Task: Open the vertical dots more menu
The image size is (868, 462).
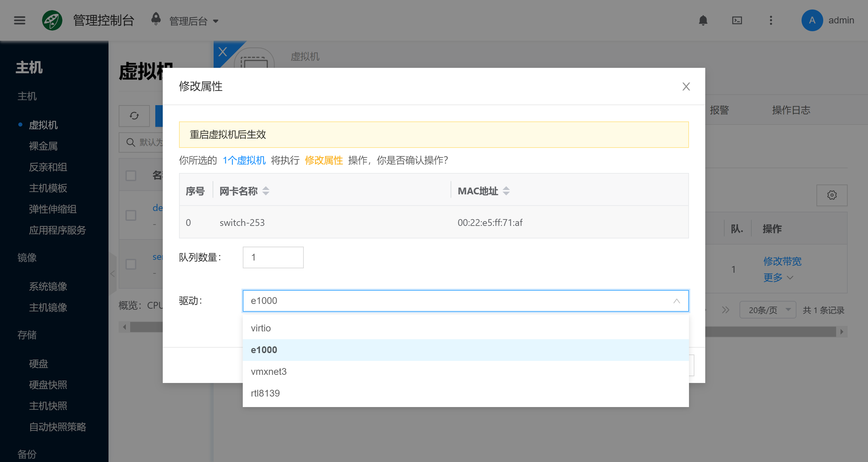Action: (x=771, y=20)
